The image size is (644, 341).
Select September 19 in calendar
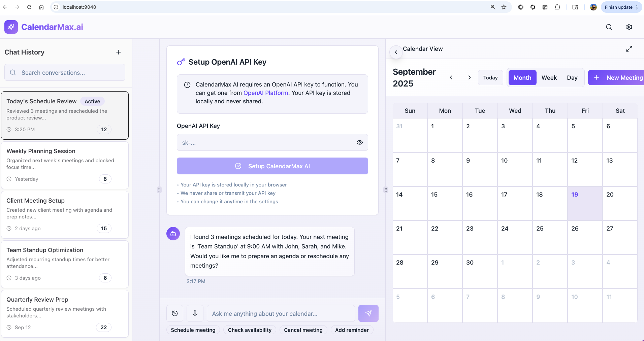[585, 204]
